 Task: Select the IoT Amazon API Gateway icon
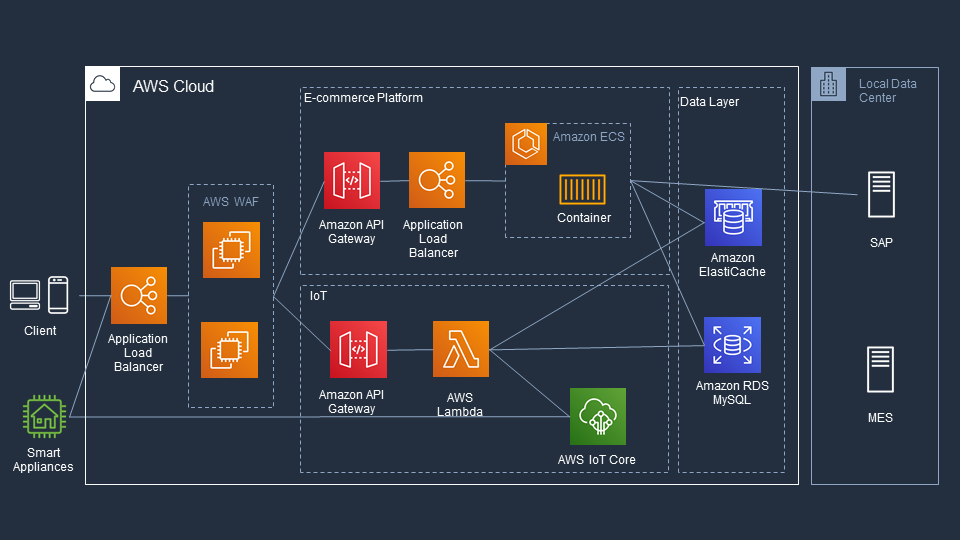click(358, 350)
